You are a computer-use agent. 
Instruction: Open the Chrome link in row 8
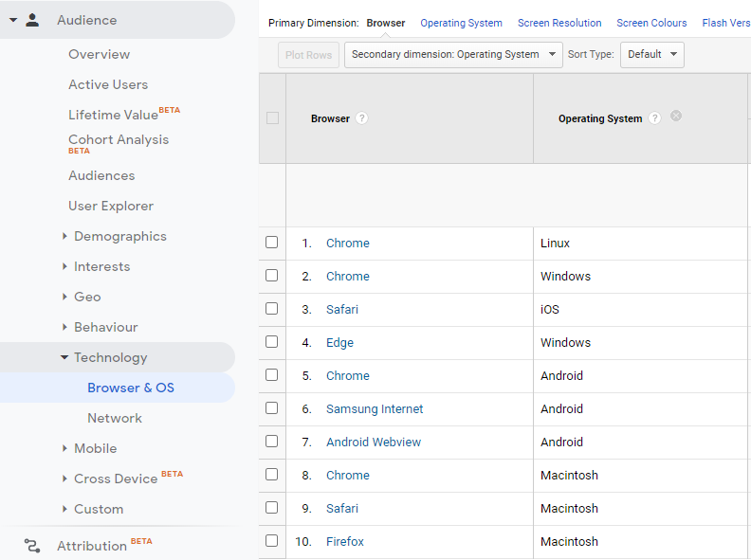(348, 476)
